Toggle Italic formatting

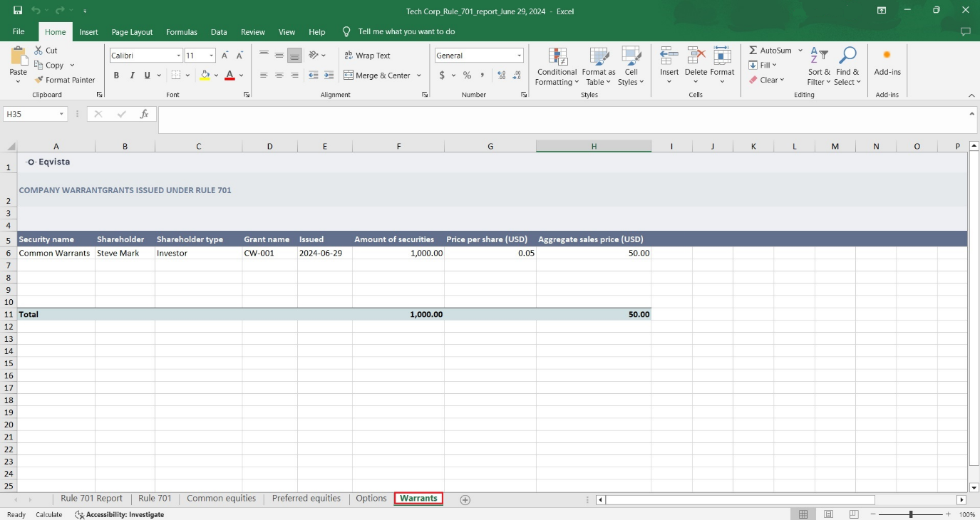point(132,75)
